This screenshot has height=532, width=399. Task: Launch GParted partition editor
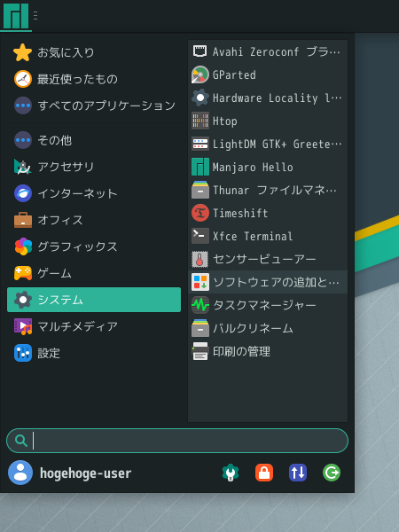pos(268,74)
